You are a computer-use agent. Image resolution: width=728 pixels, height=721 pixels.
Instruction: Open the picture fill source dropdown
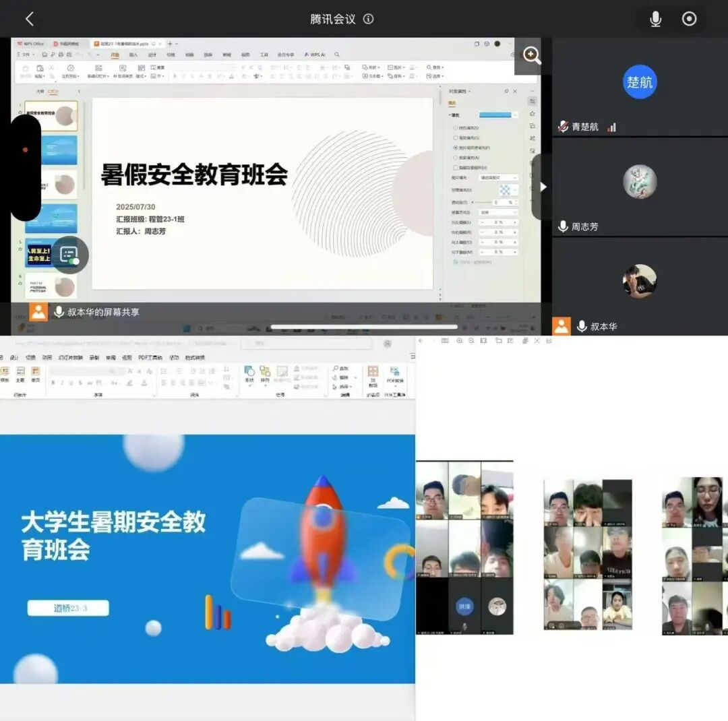[498, 178]
